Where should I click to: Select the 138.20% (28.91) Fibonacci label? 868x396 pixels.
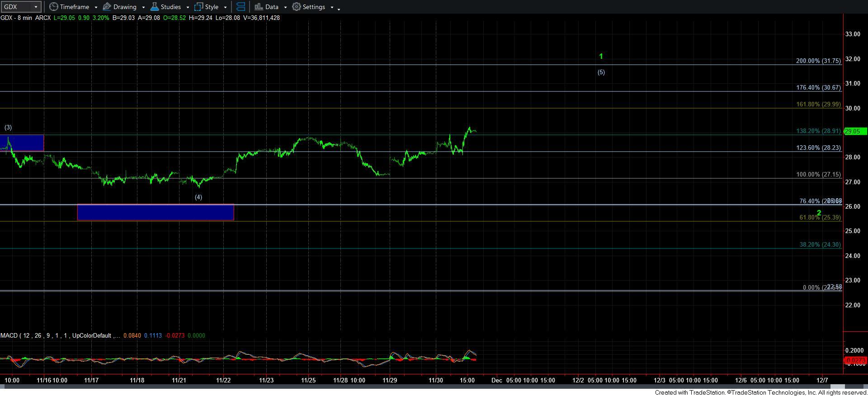click(x=818, y=131)
